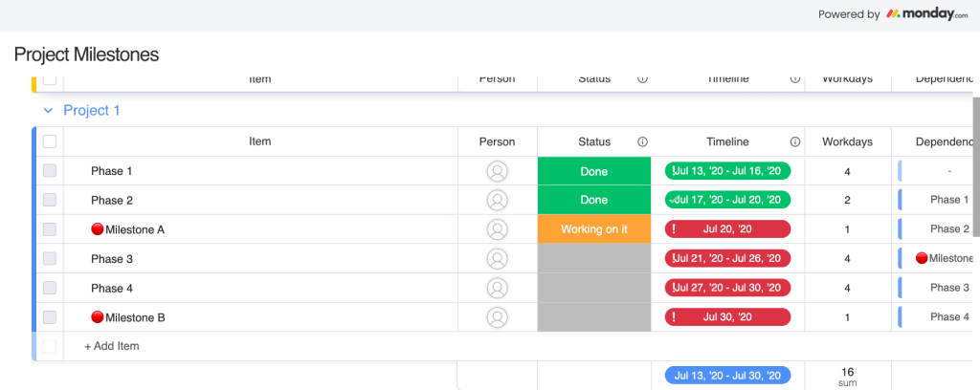
Task: Open the Project 1 group title
Action: [x=92, y=111]
